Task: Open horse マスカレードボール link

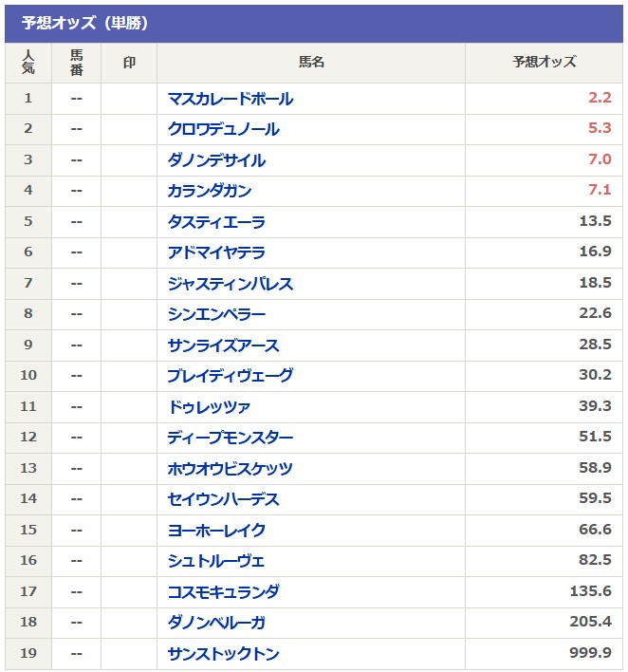Action: pos(231,99)
